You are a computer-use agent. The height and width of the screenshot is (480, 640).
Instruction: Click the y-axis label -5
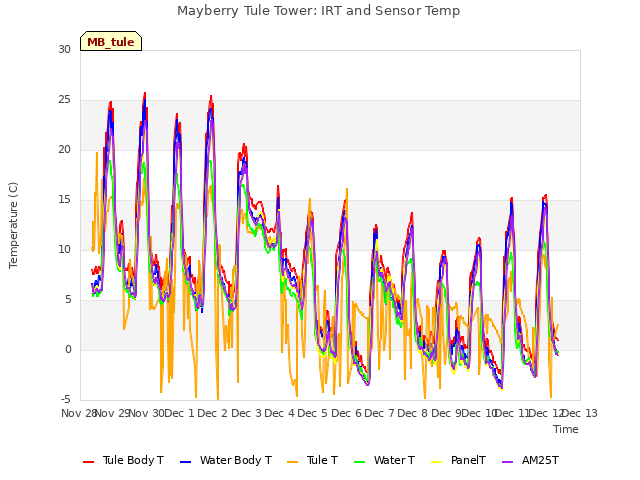[x=66, y=400]
